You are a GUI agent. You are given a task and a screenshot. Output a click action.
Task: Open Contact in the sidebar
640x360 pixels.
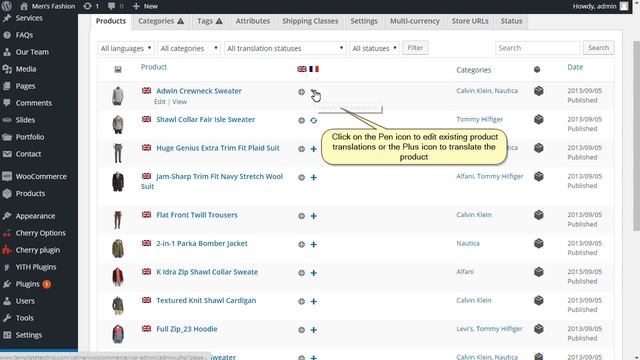tap(28, 154)
